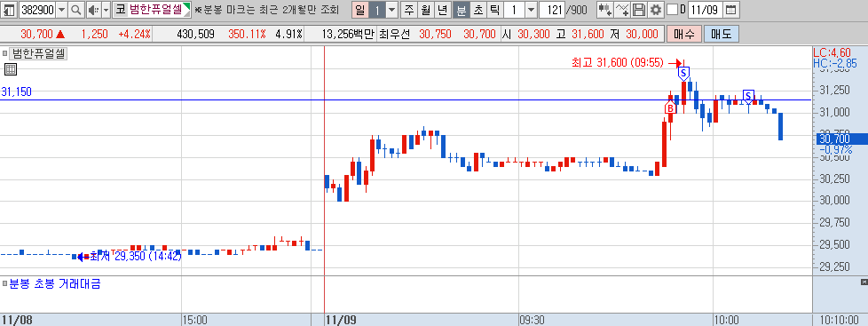Viewport: 868px width, 326px height.
Task: Click the 4.91% turnover value
Action: click(x=289, y=35)
